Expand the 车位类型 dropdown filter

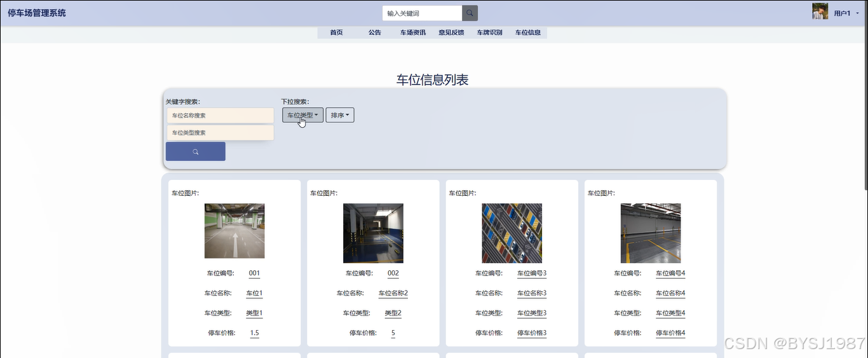(x=302, y=115)
